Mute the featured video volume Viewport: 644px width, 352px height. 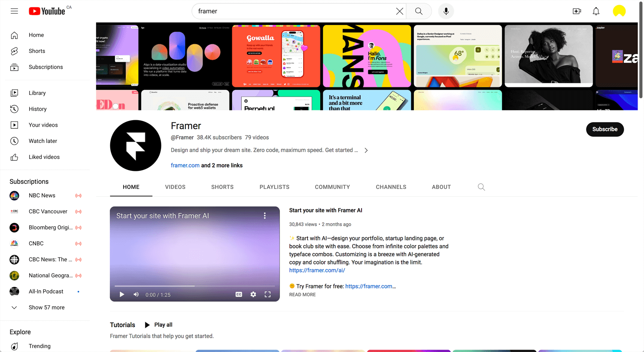[x=136, y=294]
